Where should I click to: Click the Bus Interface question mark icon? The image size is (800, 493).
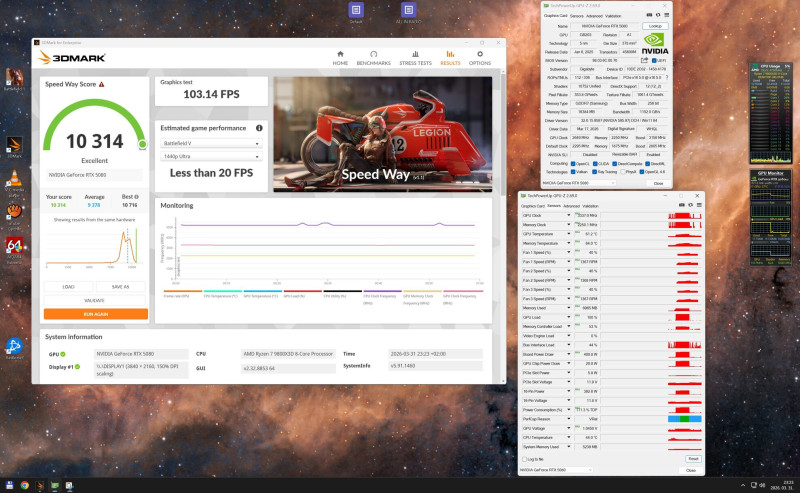pyautogui.click(x=667, y=78)
